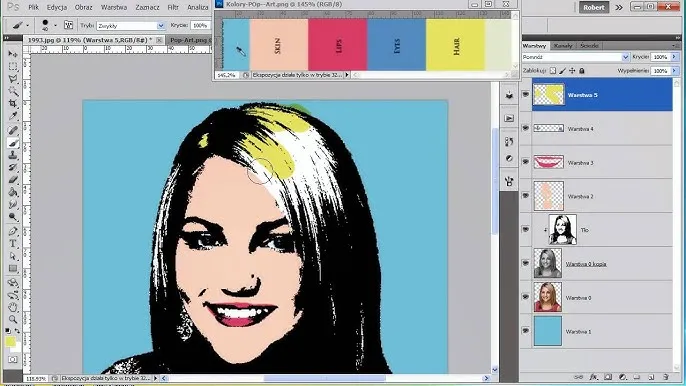Image resolution: width=686 pixels, height=386 pixels.
Task: Select the Clone Stamp tool
Action: [x=13, y=155]
